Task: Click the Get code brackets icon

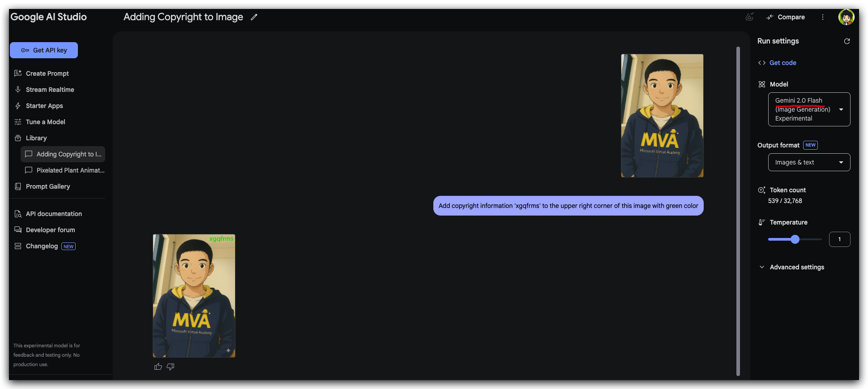Action: point(762,63)
